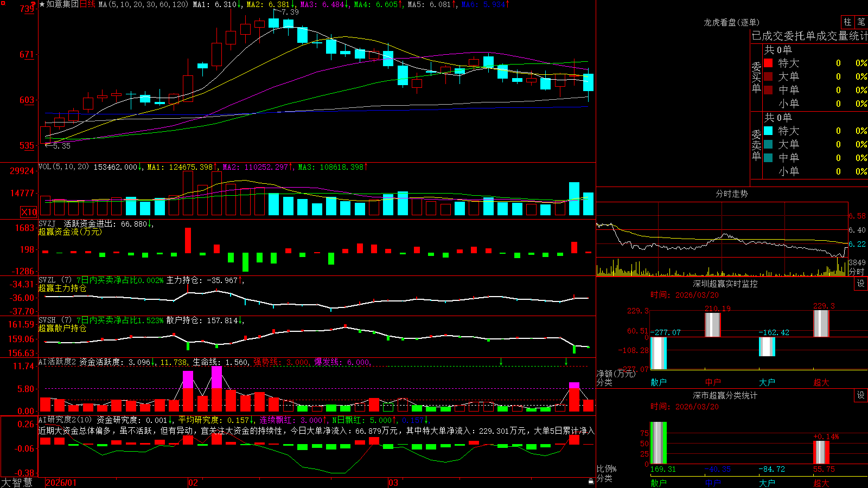Click the 2026/01 date marker on timeline
This screenshot has width=868, height=488.
61,483
